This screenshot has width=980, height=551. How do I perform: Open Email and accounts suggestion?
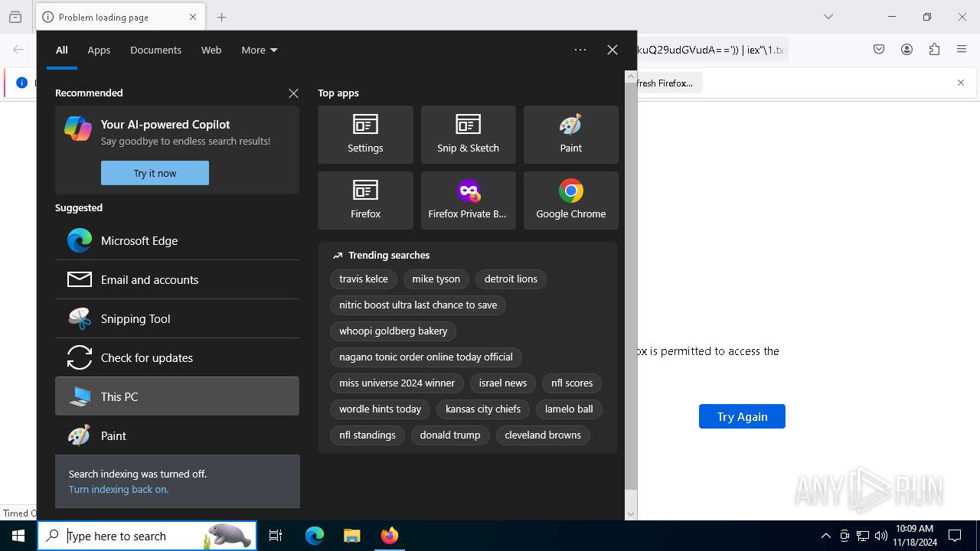177,279
